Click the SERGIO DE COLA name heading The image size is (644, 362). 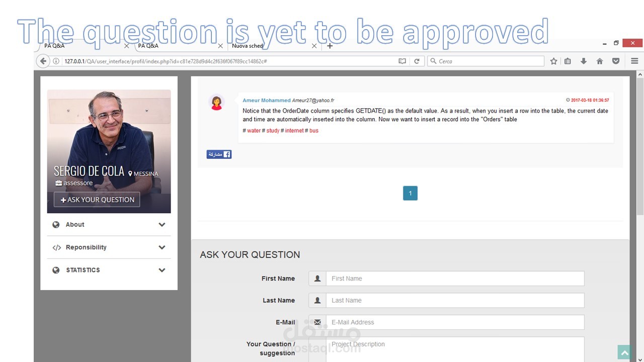[x=89, y=171]
